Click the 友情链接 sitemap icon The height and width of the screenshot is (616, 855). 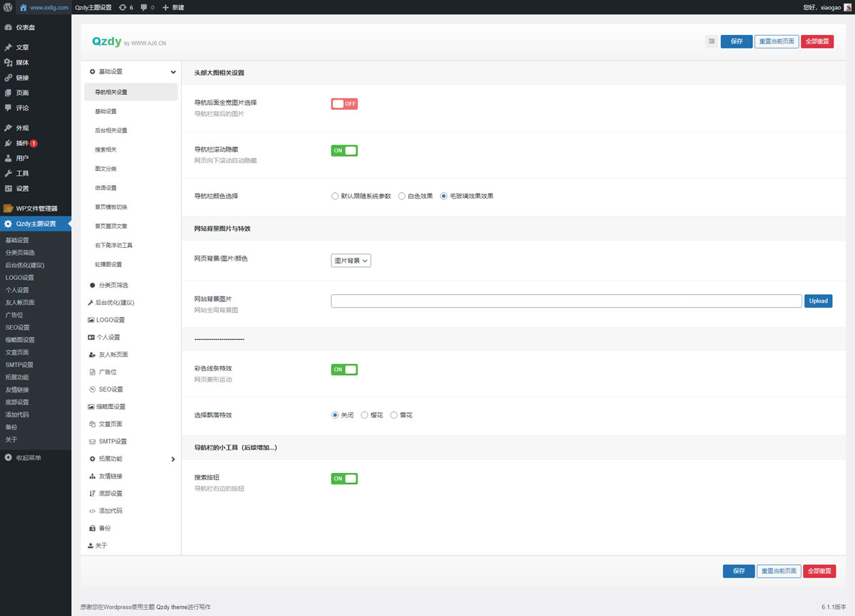(x=92, y=476)
